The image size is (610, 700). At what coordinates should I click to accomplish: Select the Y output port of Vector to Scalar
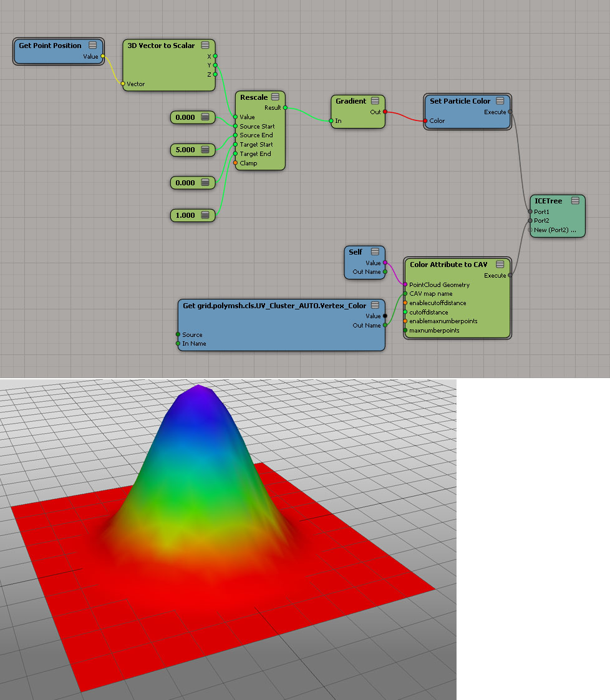tap(215, 65)
